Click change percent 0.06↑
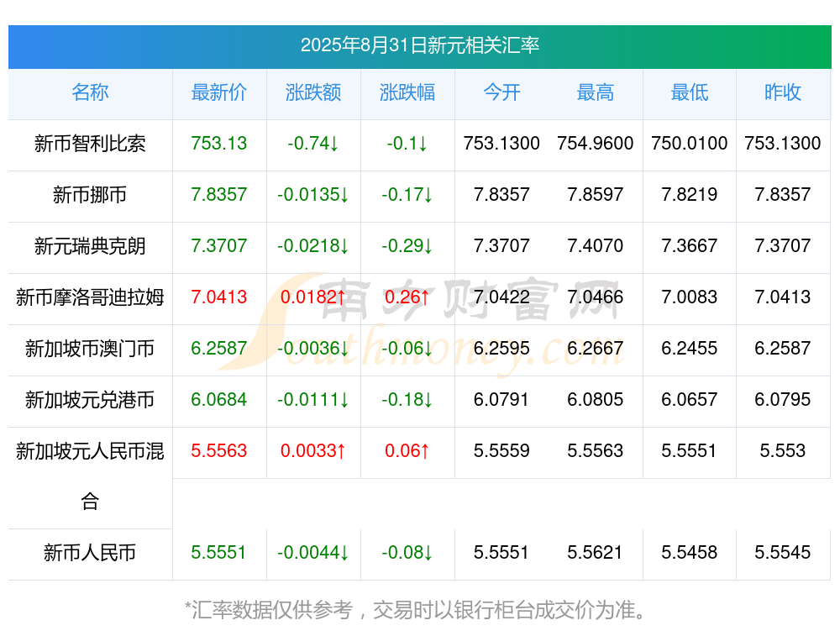The width and height of the screenshot is (840, 636). click(407, 450)
